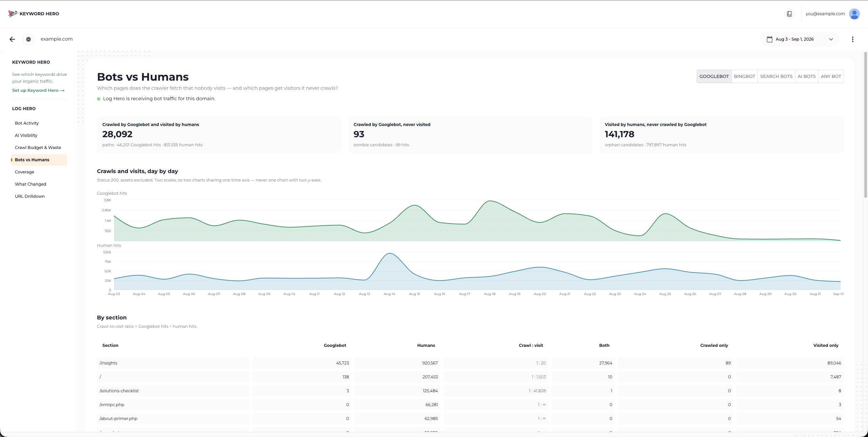Click the vertical page scrollbar
The height and width of the screenshot is (437, 868).
tap(865, 125)
